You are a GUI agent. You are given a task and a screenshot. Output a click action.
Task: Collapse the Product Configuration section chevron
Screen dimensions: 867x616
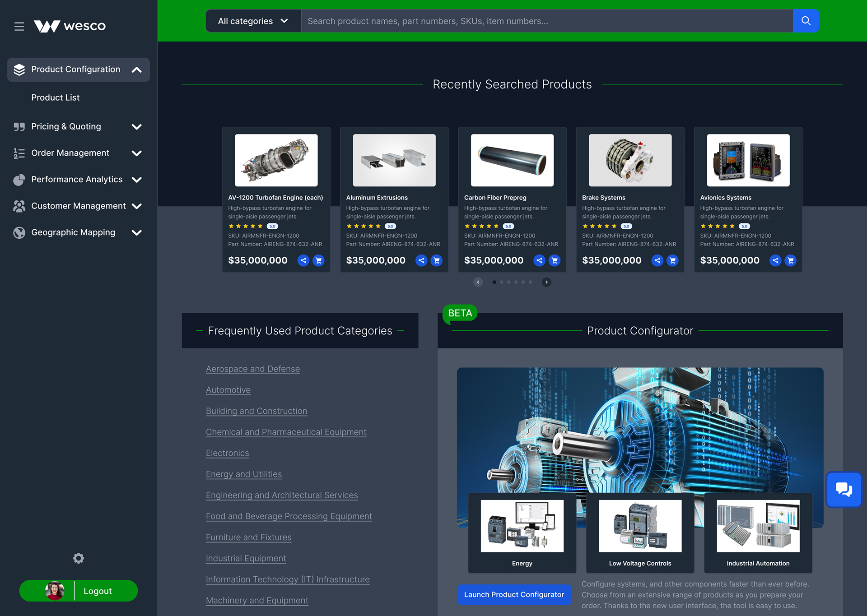(137, 69)
